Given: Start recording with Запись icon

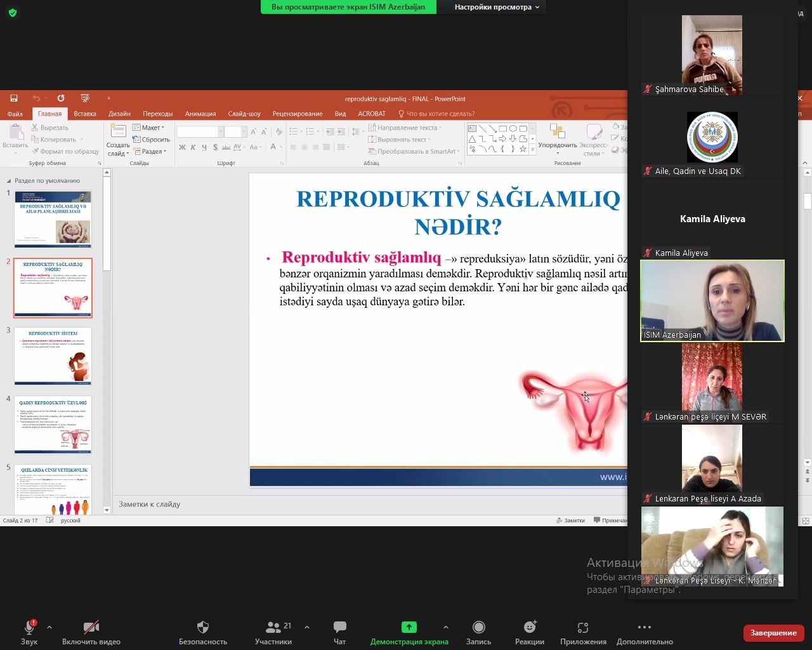Looking at the screenshot, I should pos(479,627).
